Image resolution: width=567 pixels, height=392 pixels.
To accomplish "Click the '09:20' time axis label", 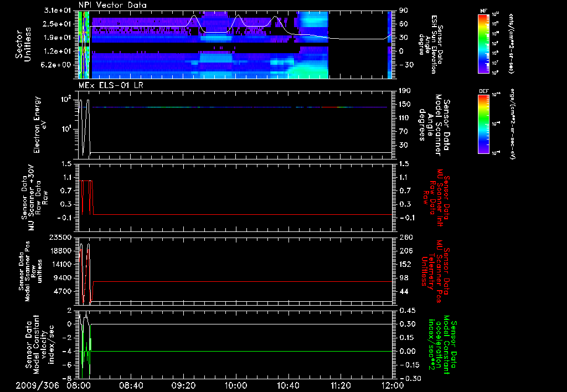I will point(183,385).
